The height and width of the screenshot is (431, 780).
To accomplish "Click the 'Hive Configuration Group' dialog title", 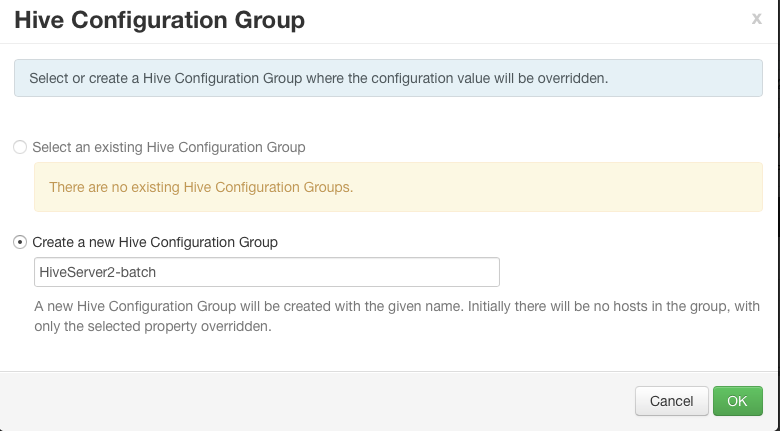I will pyautogui.click(x=160, y=20).
